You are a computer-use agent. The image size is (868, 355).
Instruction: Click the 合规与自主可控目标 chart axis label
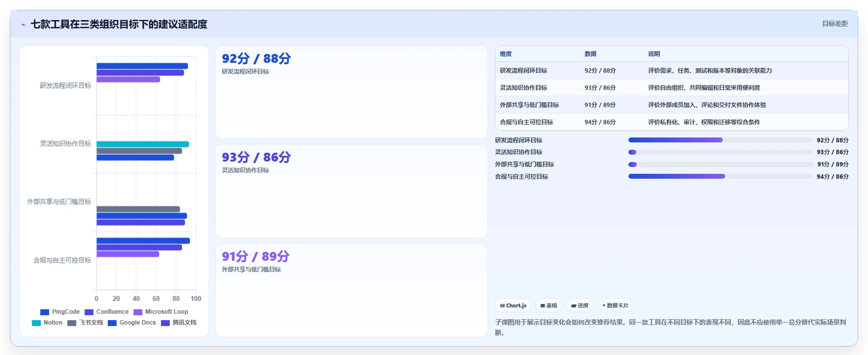tap(62, 260)
